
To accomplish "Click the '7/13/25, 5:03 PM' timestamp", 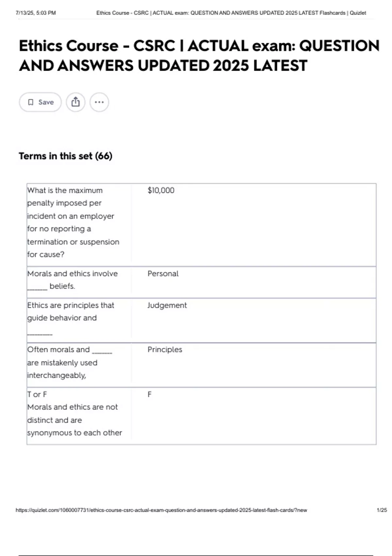I will coord(36,13).
